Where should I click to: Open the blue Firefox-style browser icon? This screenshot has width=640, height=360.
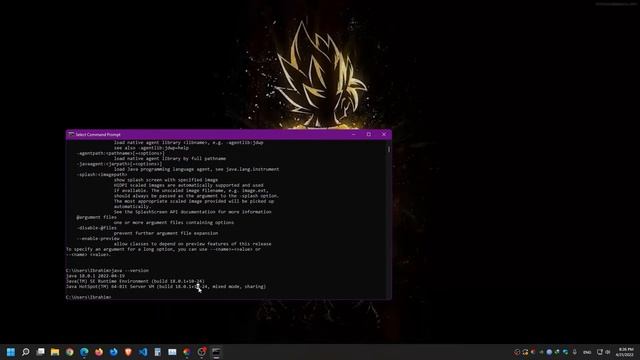[113, 352]
